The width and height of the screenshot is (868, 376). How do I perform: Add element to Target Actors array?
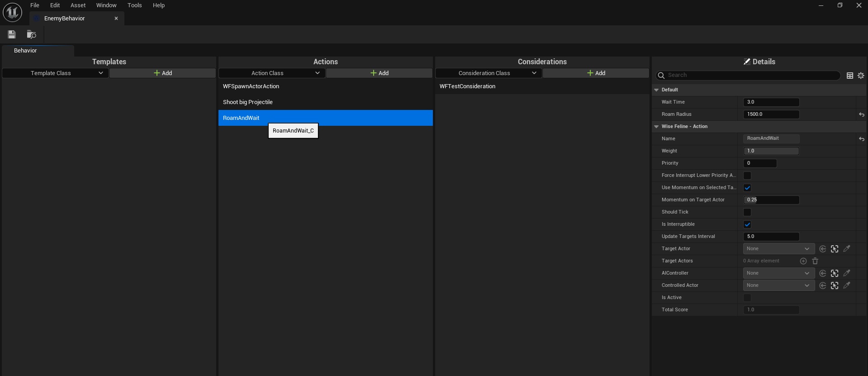803,261
